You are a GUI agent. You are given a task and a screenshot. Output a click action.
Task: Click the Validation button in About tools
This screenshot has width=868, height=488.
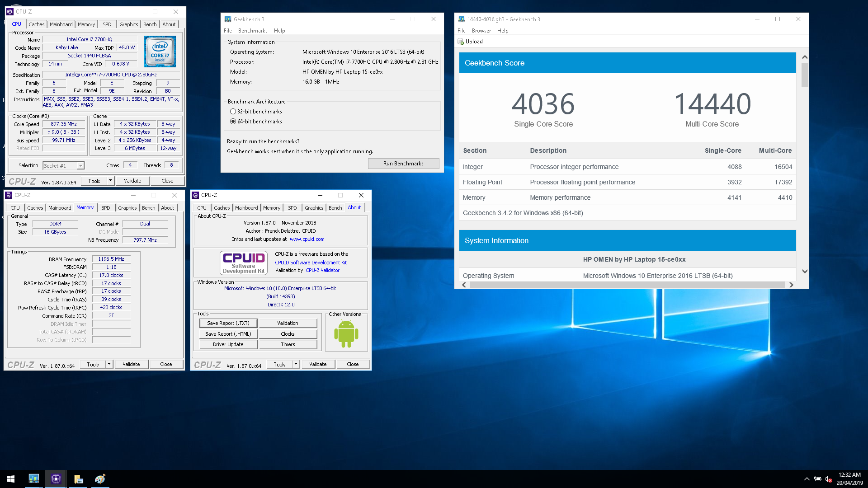pyautogui.click(x=288, y=323)
